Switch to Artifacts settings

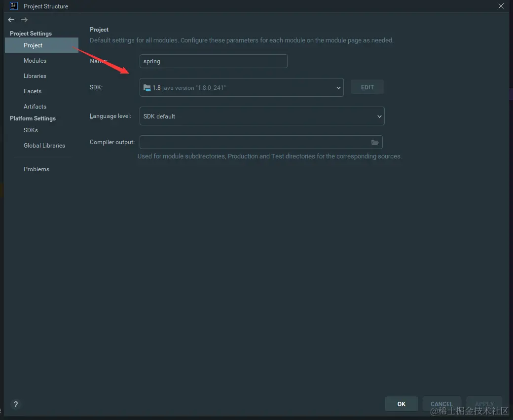(x=35, y=107)
